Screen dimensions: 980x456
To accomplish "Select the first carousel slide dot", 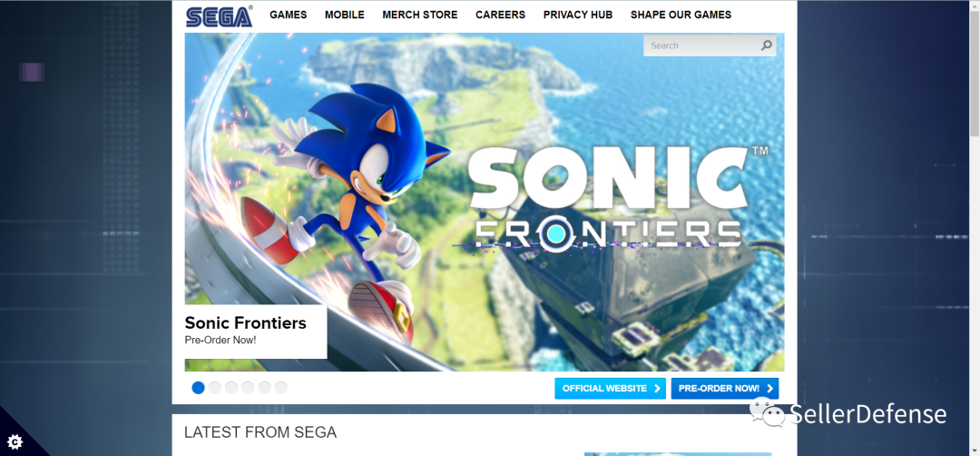I will point(198,388).
